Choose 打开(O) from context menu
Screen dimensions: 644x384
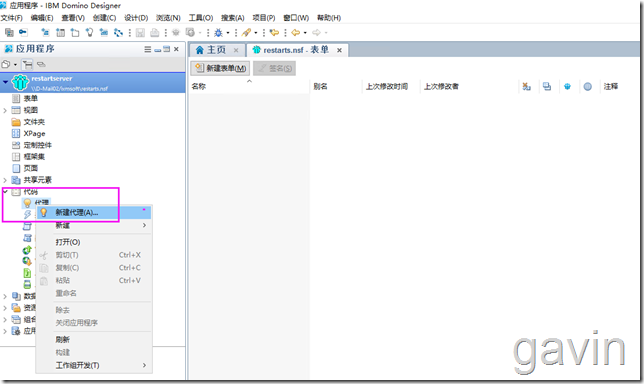coord(94,242)
